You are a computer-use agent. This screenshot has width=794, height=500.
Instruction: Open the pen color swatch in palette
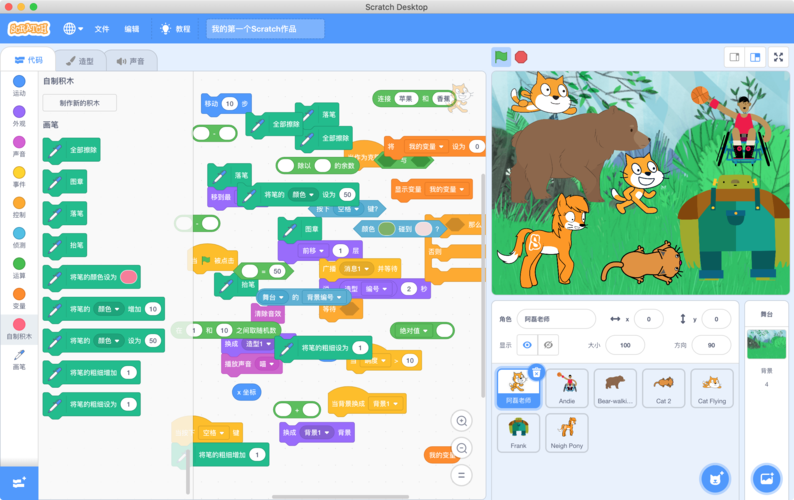click(x=129, y=277)
